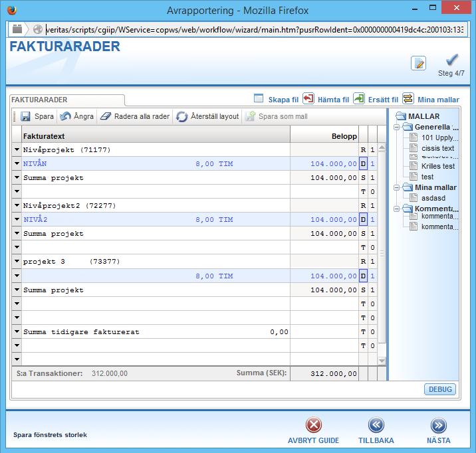476x453 pixels.
Task: Open row menu arrow for Summa tidigare fakturerat
Action: click(x=17, y=331)
